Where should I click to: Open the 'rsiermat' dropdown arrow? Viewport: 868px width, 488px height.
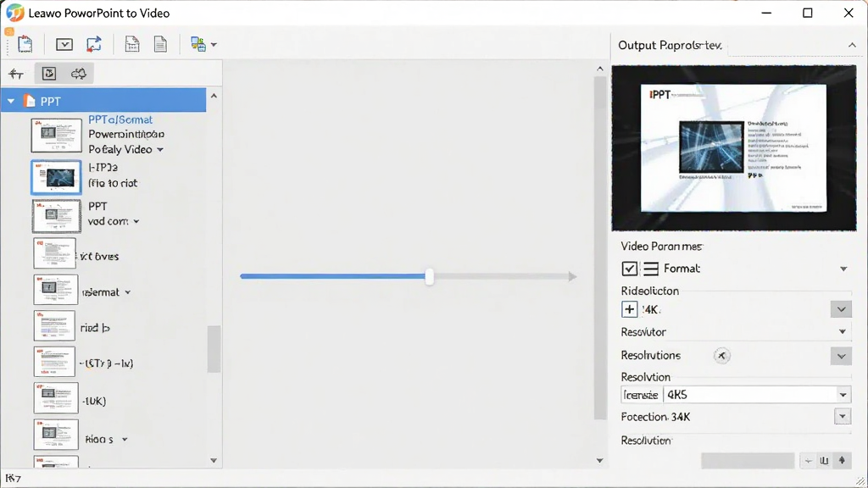point(128,292)
